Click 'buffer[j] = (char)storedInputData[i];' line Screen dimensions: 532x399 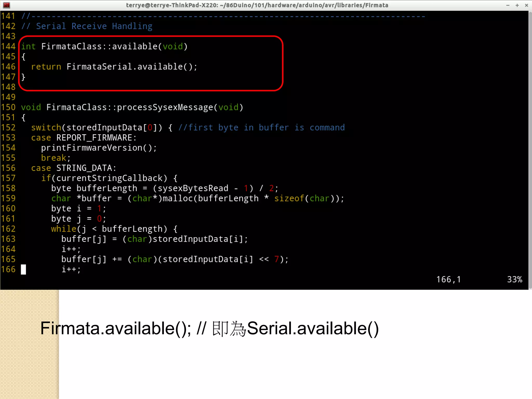click(x=155, y=239)
